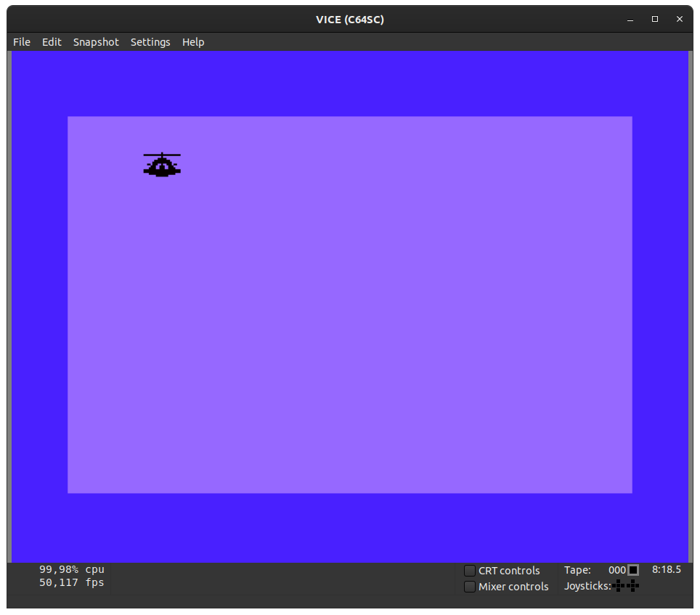Click the first joystick indicator icon
Screen dimensions: 700x615
(x=619, y=585)
